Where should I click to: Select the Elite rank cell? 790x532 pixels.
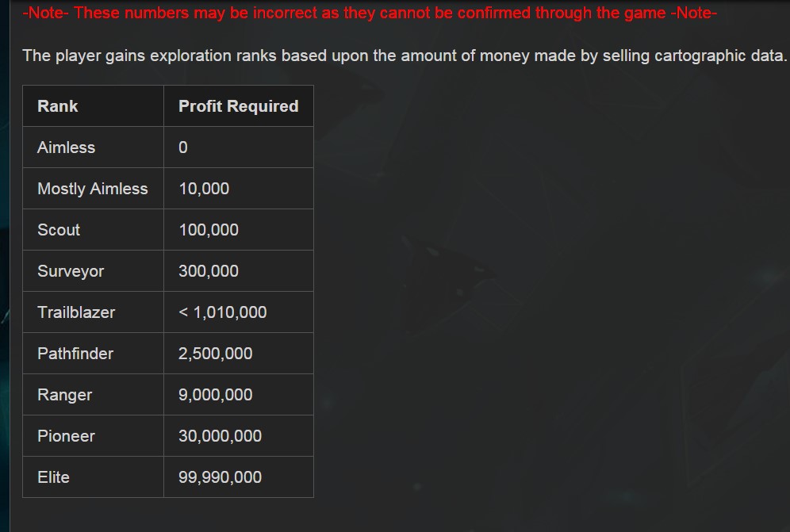click(x=94, y=477)
